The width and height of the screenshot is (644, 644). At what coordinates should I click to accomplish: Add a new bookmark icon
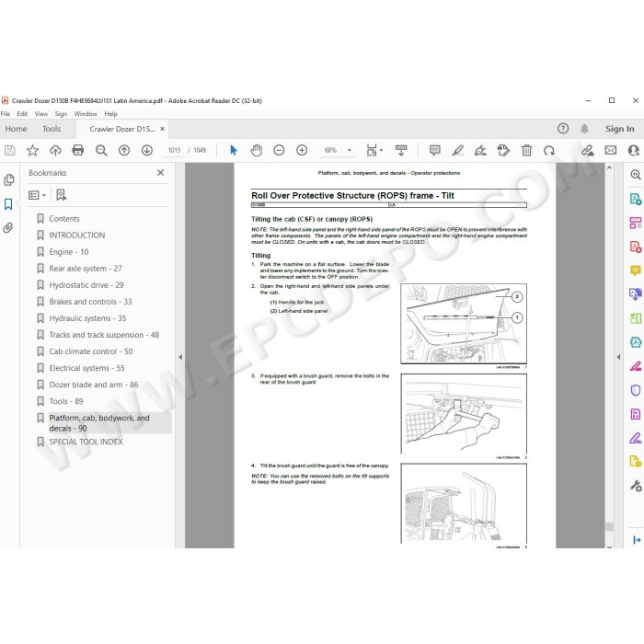[62, 195]
